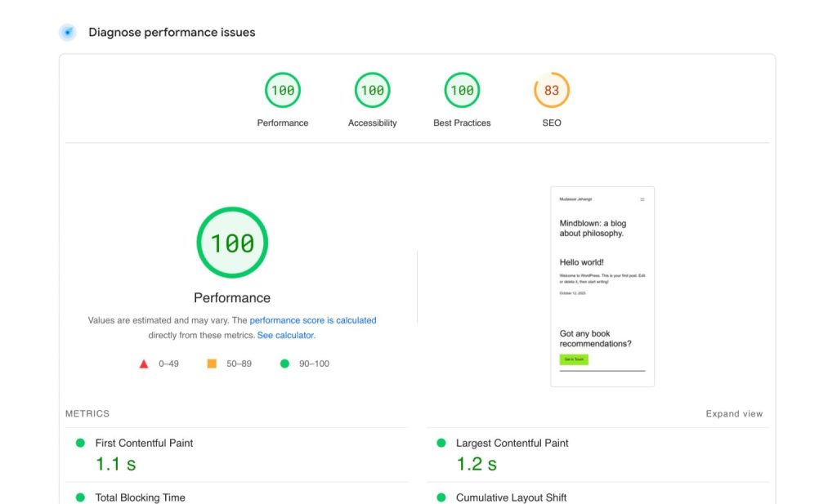Click the large Performance 100 circle
837x504 pixels.
pos(232,243)
